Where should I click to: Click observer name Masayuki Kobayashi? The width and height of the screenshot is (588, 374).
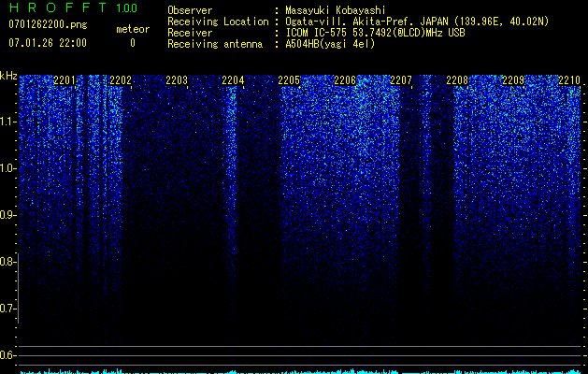click(336, 10)
